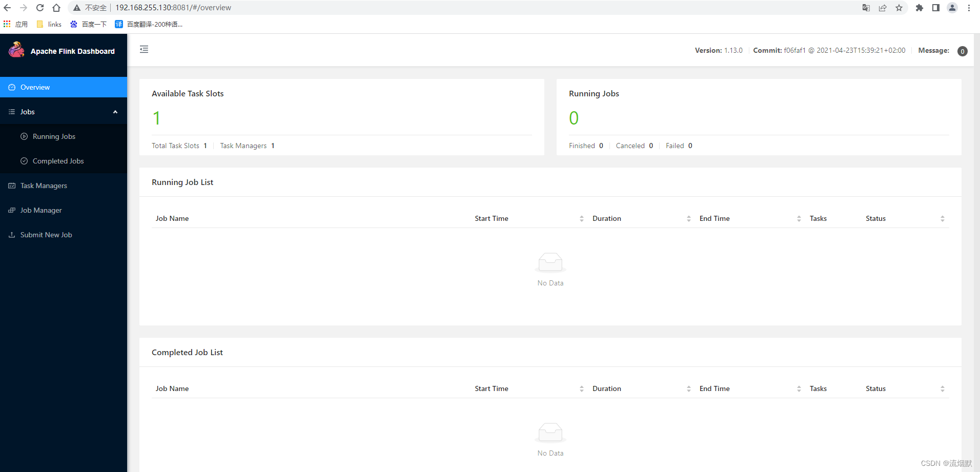Open the apps grid bookmark icon
The image size is (980, 472).
click(7, 24)
